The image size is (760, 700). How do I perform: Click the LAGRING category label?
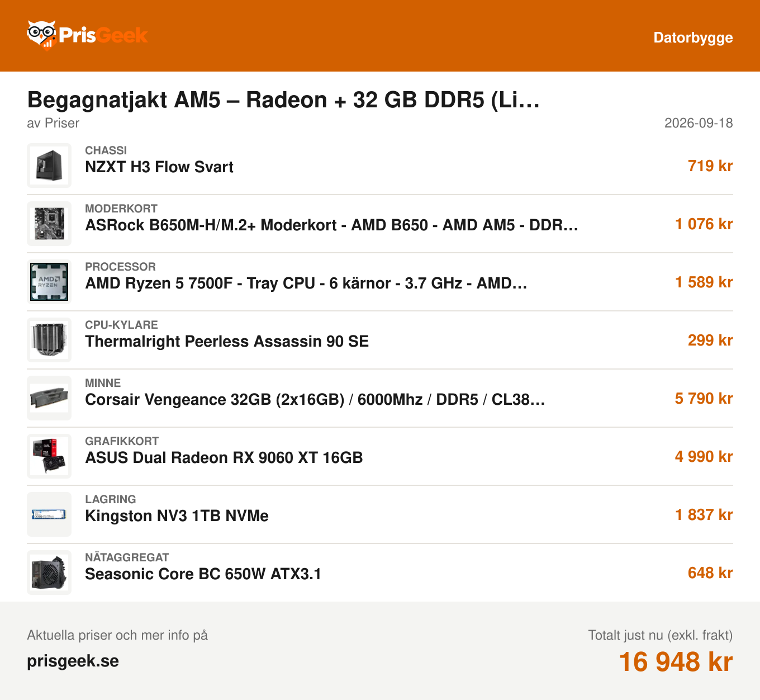coord(111,499)
